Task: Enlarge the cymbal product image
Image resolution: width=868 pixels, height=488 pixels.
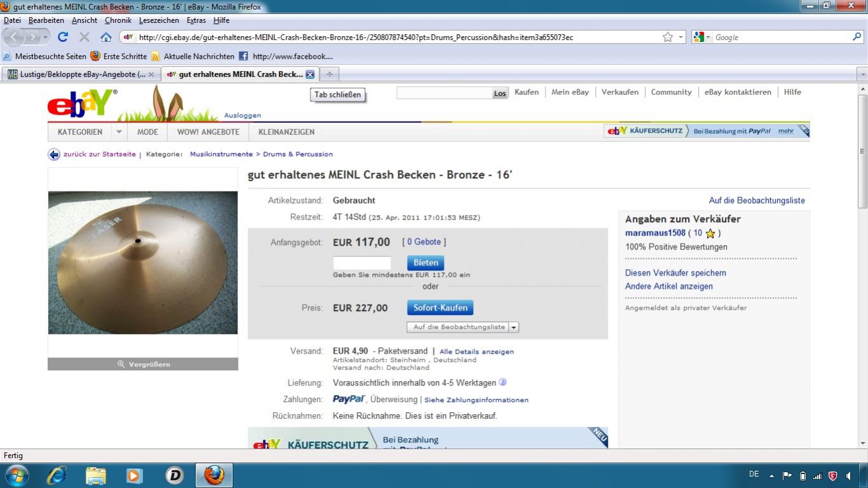Action: tap(143, 364)
